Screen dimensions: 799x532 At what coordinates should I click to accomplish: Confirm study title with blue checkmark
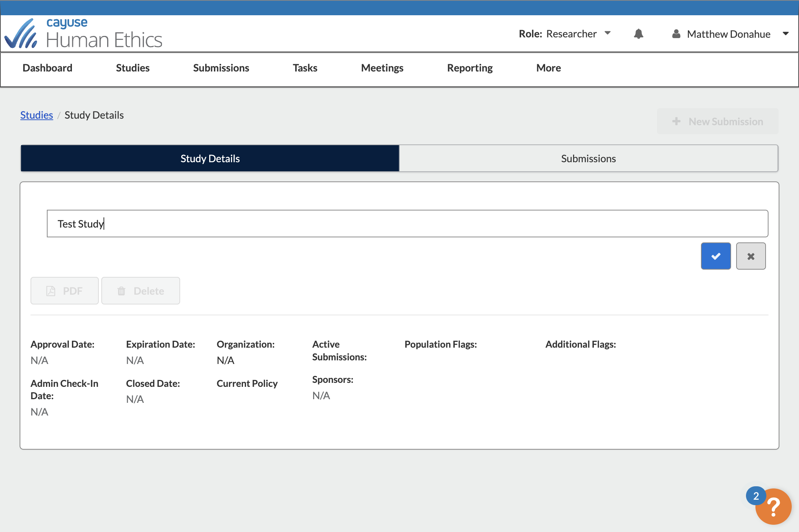pyautogui.click(x=716, y=256)
